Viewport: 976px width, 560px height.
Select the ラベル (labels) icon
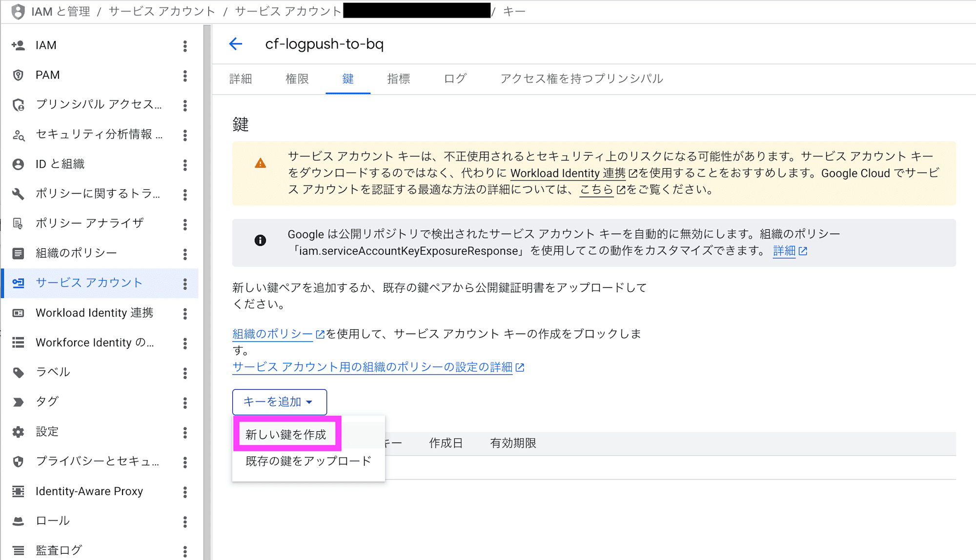(x=52, y=372)
